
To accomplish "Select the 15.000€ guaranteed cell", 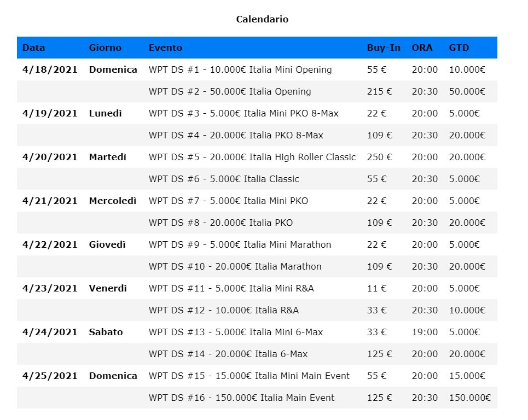I will [467, 376].
